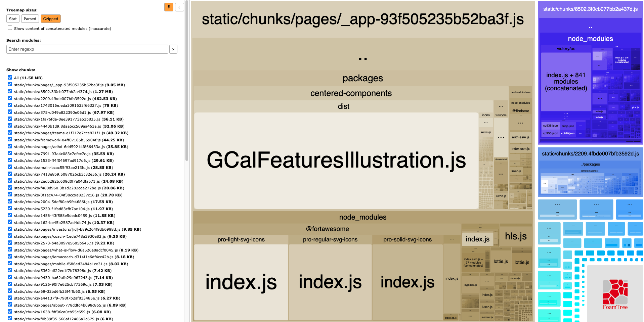Screen dimensions: 644x322
Task: Click the joypixels.js block
Action: (470, 285)
